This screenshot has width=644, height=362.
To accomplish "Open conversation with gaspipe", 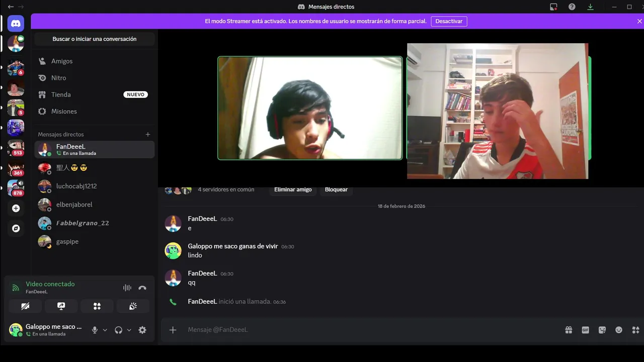I will [95, 241].
